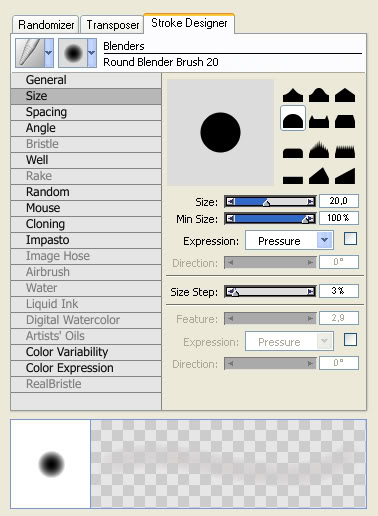Select the pointed concave-sided tip profile
The height and width of the screenshot is (516, 378).
tap(293, 95)
